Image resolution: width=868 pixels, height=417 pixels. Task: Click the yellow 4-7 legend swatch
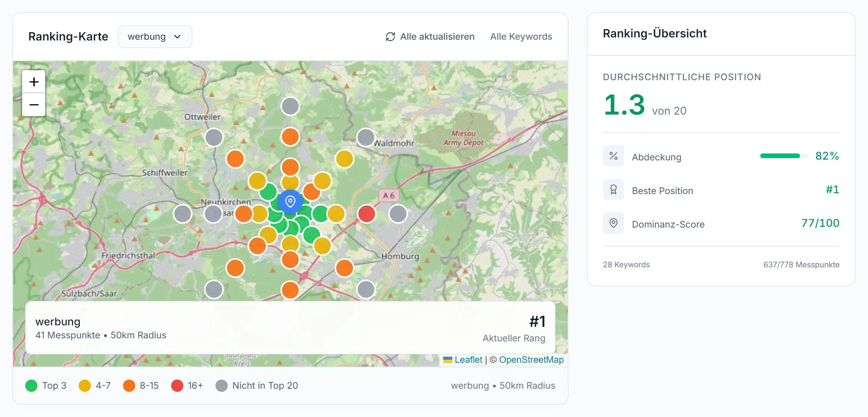[x=85, y=386]
